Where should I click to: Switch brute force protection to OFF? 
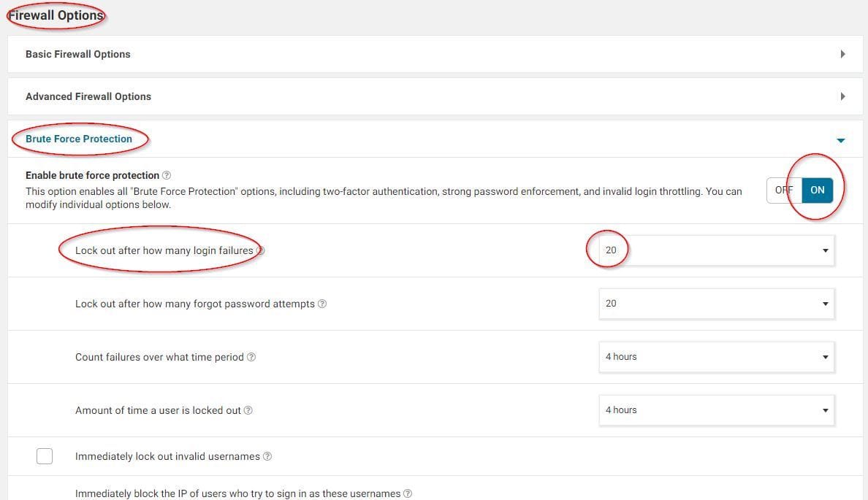[783, 190]
